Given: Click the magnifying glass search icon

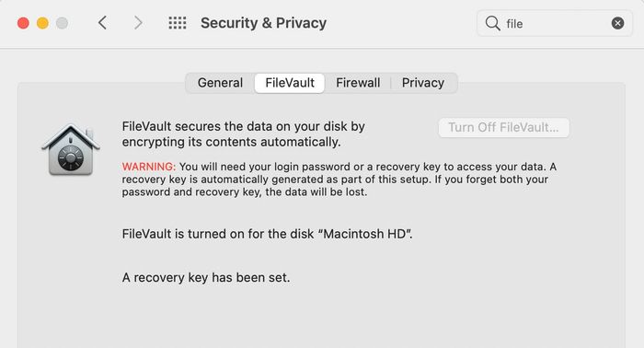Looking at the screenshot, I should (492, 23).
